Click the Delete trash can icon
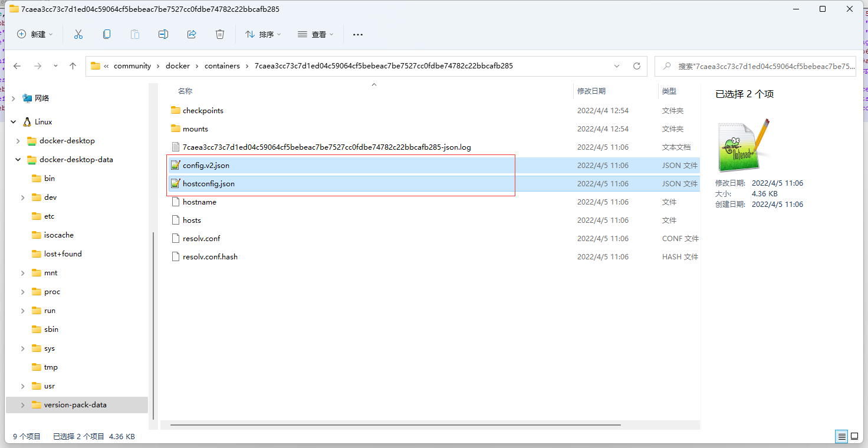The height and width of the screenshot is (448, 868). click(x=220, y=34)
